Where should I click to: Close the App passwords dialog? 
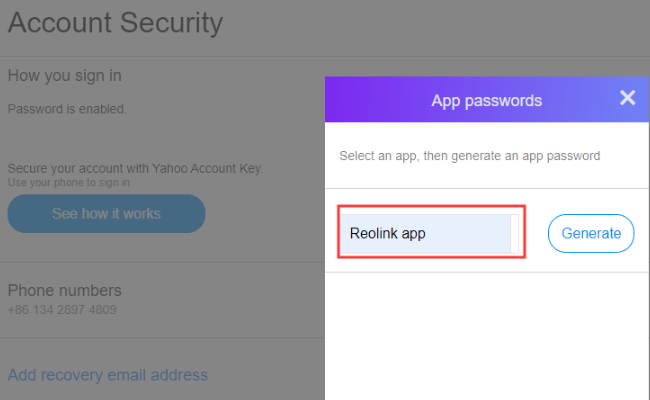tap(627, 98)
